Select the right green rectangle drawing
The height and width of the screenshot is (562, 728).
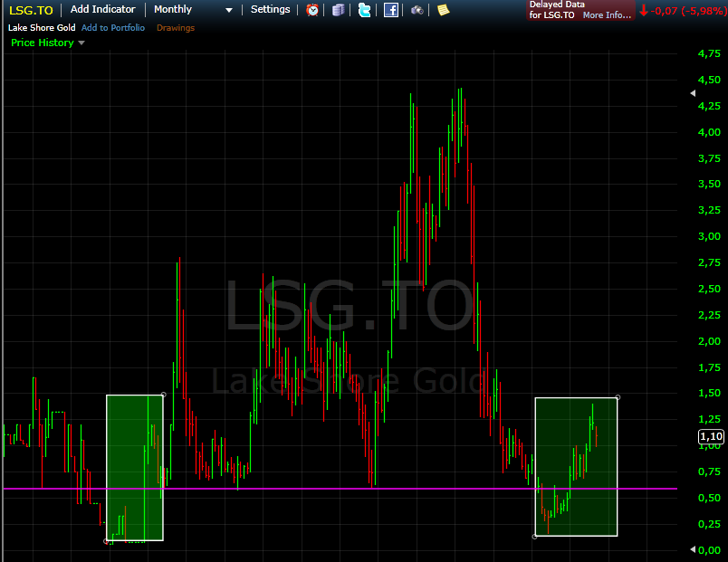click(x=576, y=466)
